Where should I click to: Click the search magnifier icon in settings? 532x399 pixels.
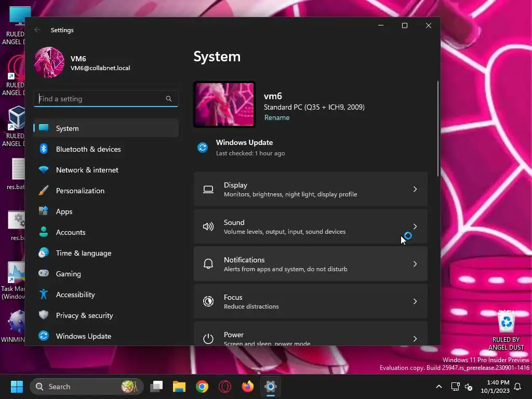point(169,99)
